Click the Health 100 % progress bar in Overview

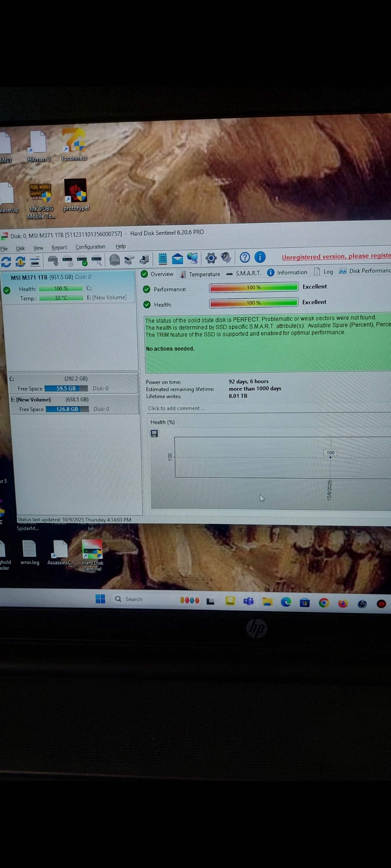tap(253, 303)
